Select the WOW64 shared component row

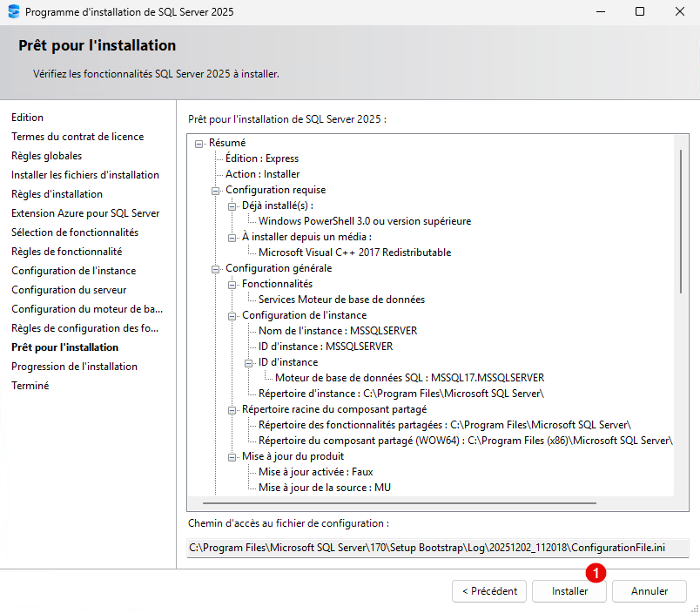pos(466,441)
